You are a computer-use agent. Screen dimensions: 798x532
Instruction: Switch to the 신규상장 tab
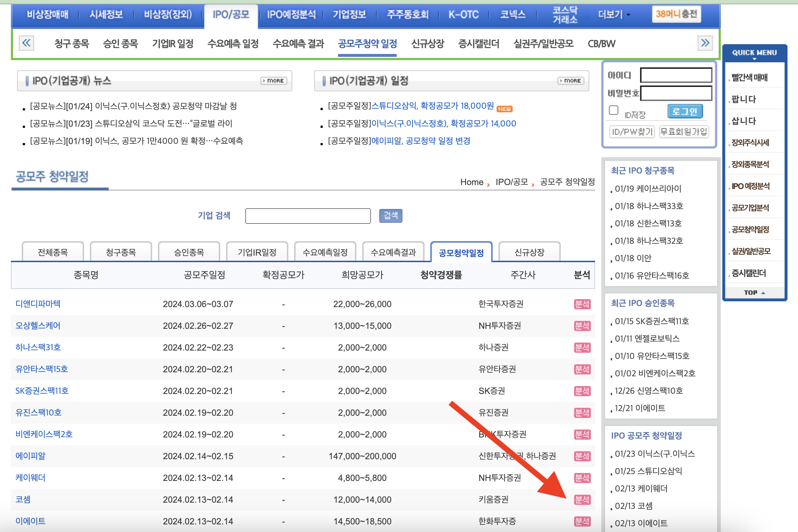pyautogui.click(x=529, y=252)
